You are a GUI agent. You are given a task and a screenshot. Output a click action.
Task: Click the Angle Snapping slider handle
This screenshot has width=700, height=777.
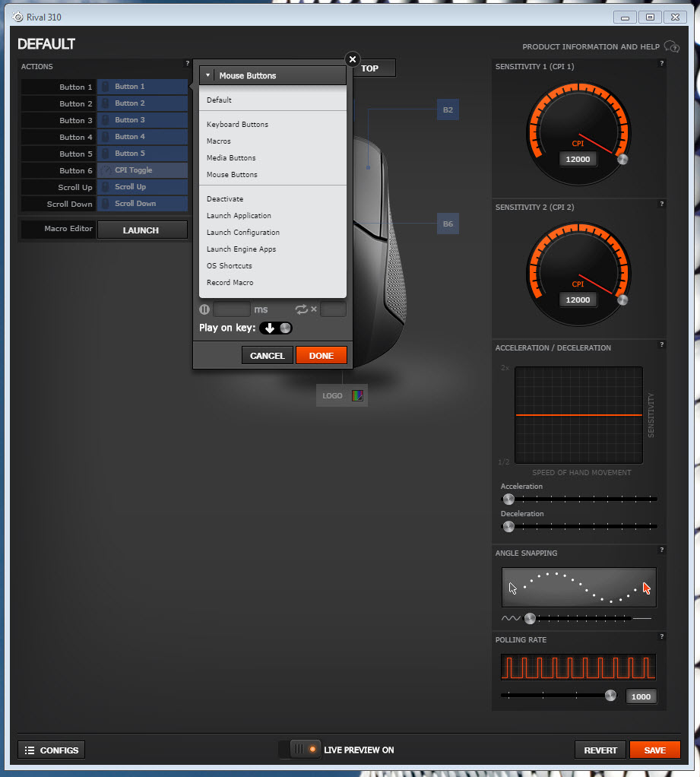tap(530, 618)
